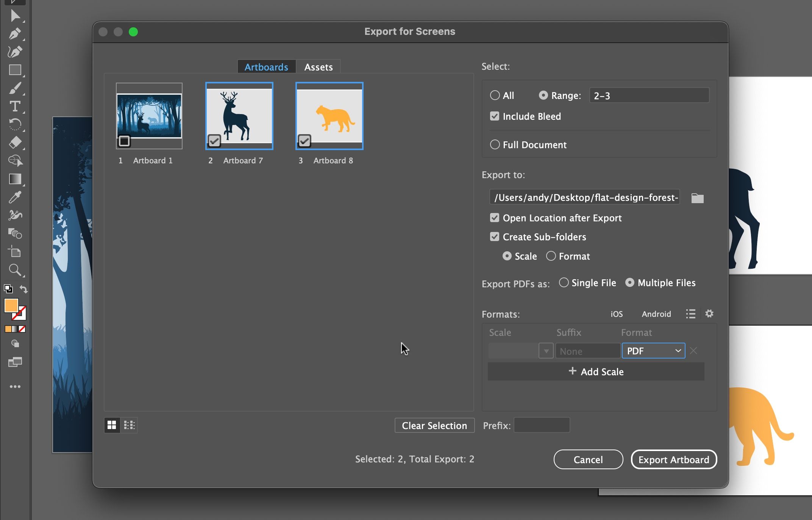Select the Eyedropper tool
The image size is (812, 520).
coord(15,197)
